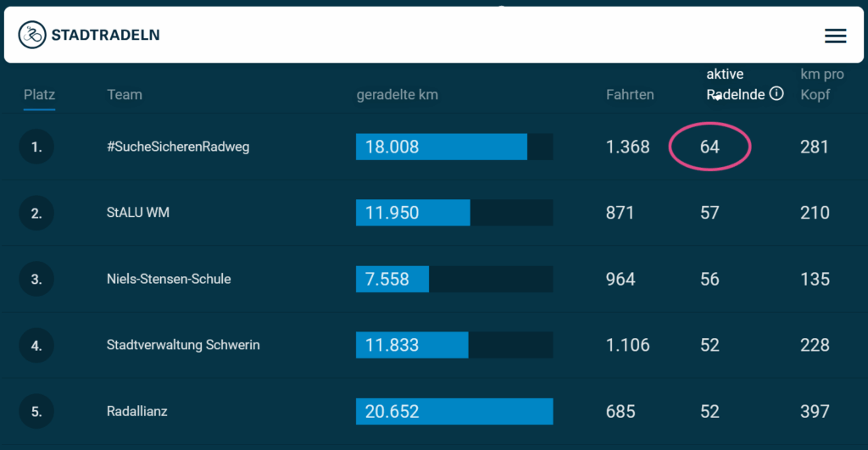This screenshot has height=450, width=868.
Task: Select Fahrten value 1.368
Action: tap(628, 147)
